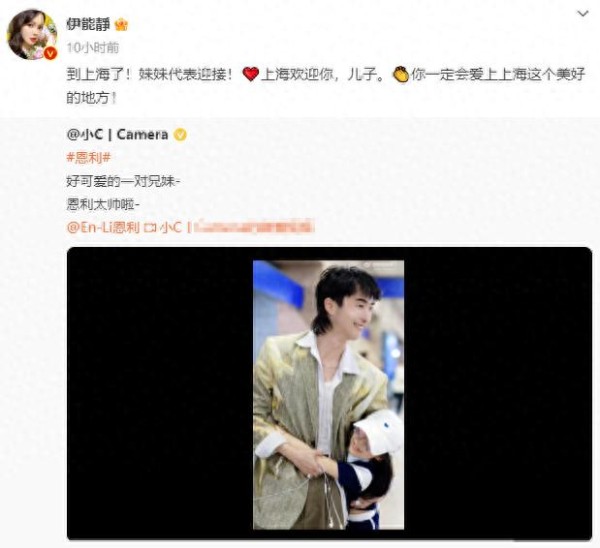The image size is (600, 548).
Task: Click the crown membership icon beside username
Action: point(122,25)
